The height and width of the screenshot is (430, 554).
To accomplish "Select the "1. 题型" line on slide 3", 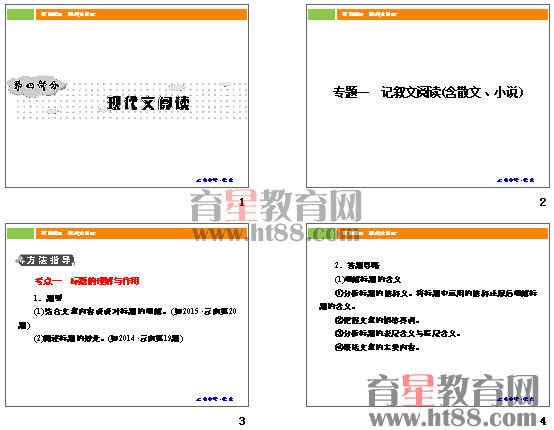I will (48, 298).
